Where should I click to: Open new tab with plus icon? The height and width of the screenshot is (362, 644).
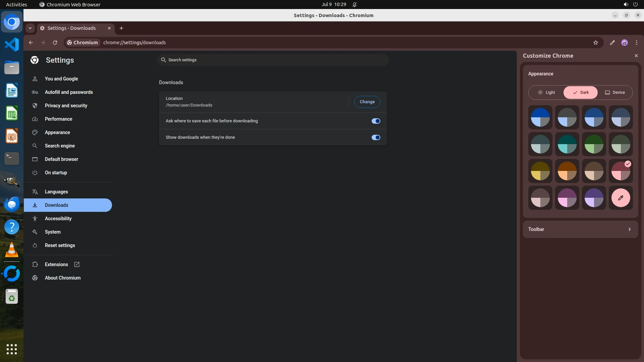[x=121, y=28]
